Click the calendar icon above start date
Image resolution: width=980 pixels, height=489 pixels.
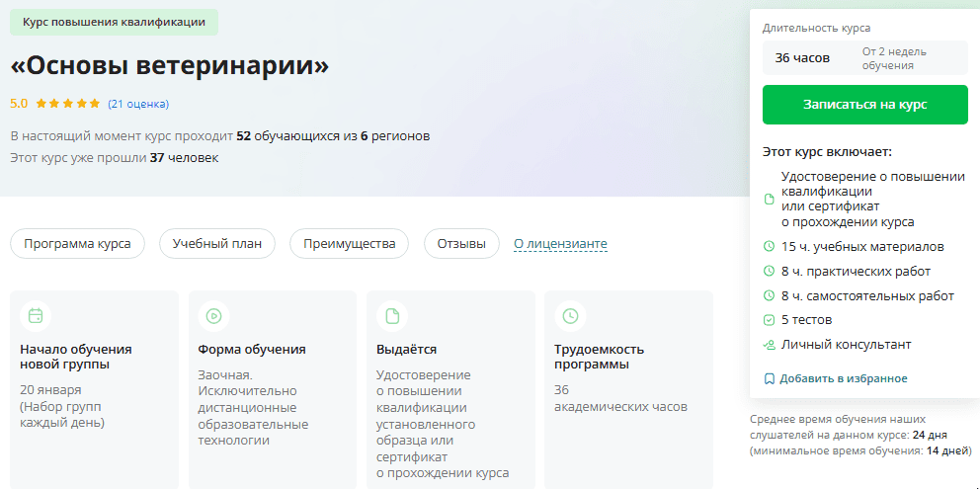(x=36, y=316)
